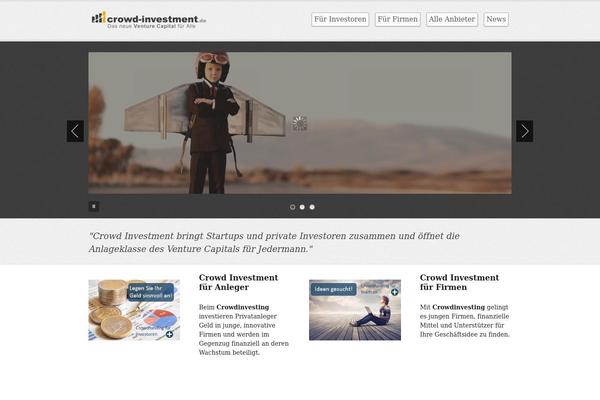
Task: Open the Crowd Investment für Firmen heading
Action: click(x=459, y=282)
